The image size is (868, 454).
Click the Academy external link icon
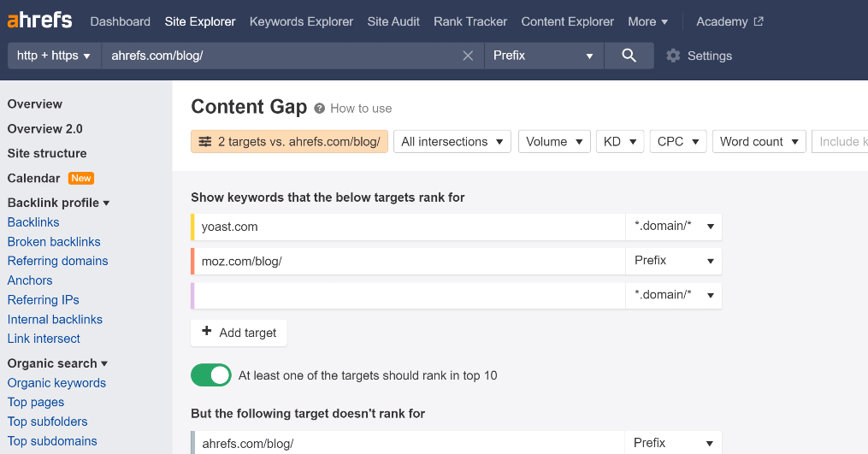[759, 21]
